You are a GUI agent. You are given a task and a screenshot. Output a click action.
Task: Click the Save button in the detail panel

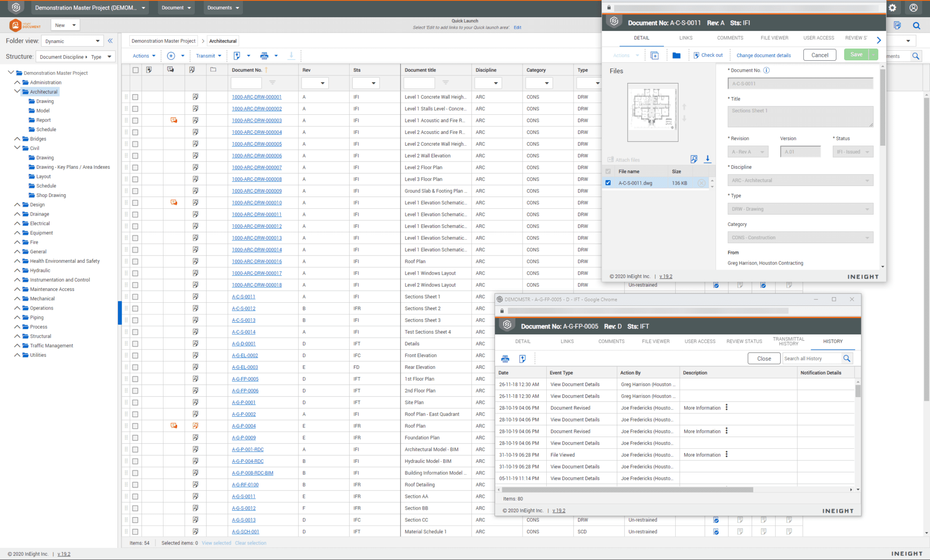857,54
